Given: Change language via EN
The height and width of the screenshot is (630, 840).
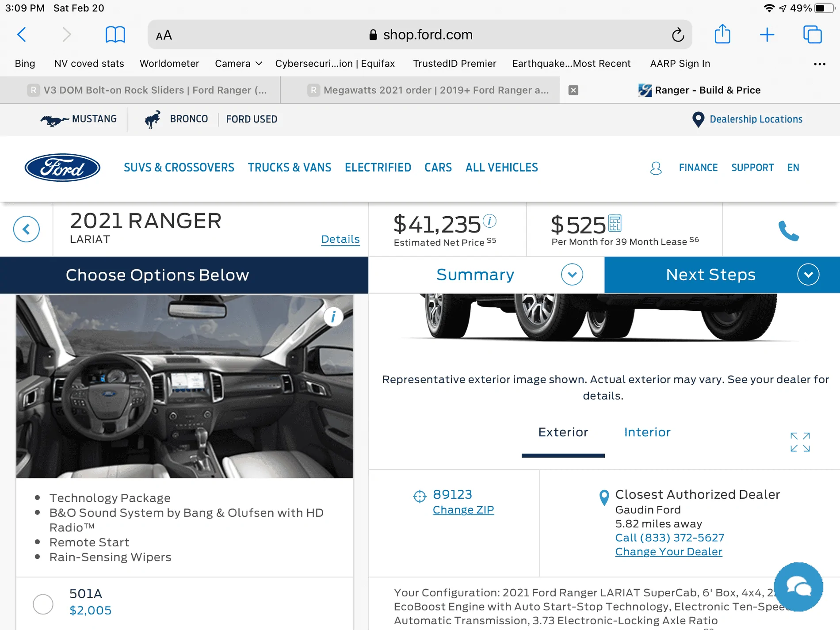Looking at the screenshot, I should pyautogui.click(x=793, y=168).
